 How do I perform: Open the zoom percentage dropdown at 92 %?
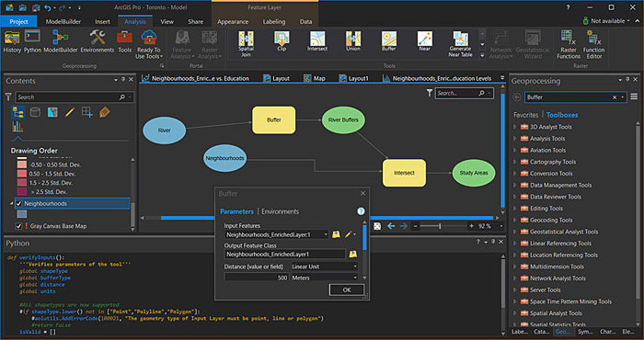501,226
